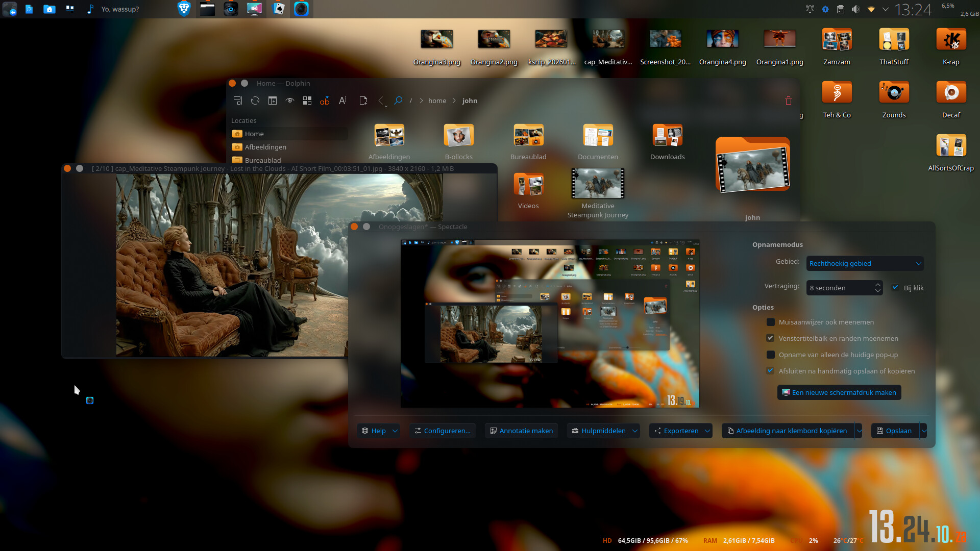980x551 pixels.
Task: Click the new file icon in Dolphin
Action: pyautogui.click(x=363, y=101)
